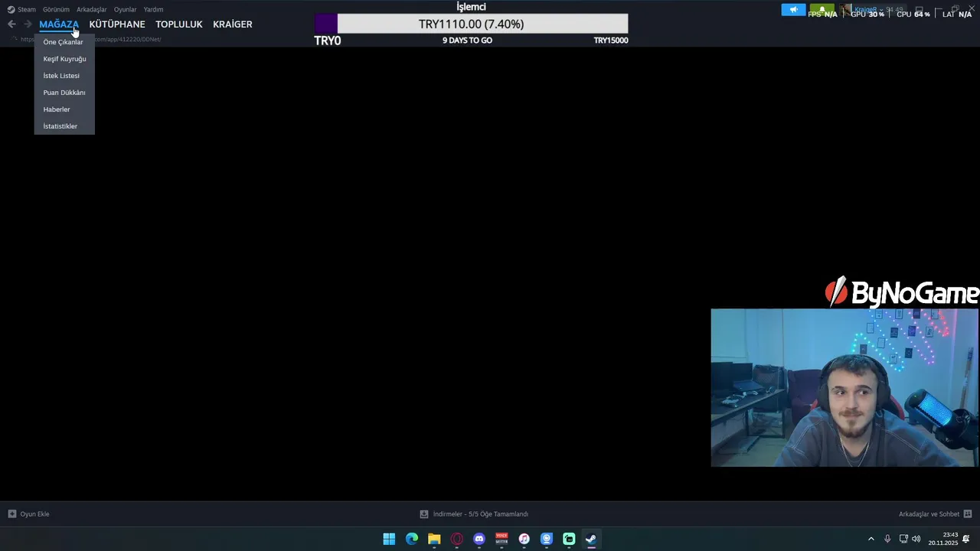Viewport: 980px width, 551px height.
Task: Open the Streamlabs taskbar icon
Action: (x=569, y=539)
